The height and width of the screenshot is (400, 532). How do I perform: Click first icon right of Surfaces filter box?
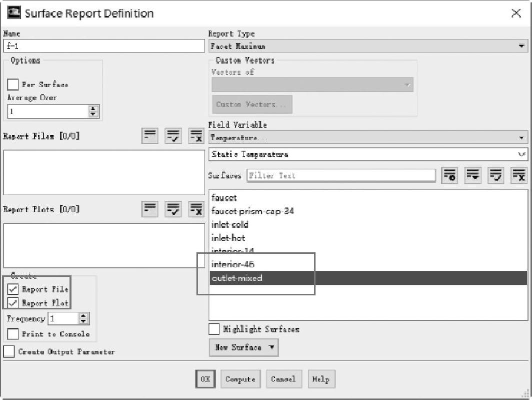[x=450, y=176]
